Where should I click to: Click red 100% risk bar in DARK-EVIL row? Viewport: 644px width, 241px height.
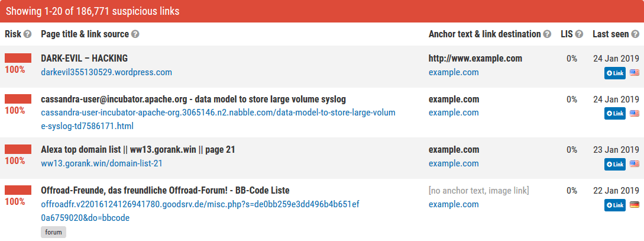click(18, 58)
